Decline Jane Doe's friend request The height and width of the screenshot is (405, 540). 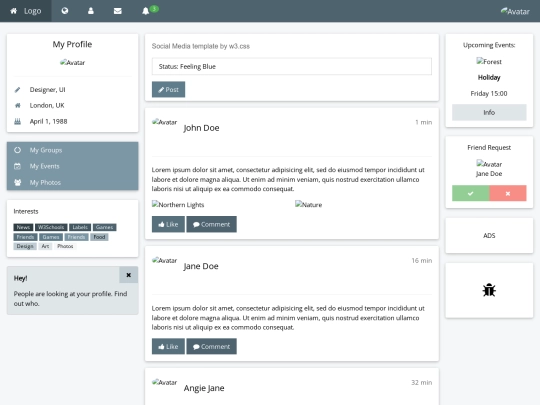(508, 193)
